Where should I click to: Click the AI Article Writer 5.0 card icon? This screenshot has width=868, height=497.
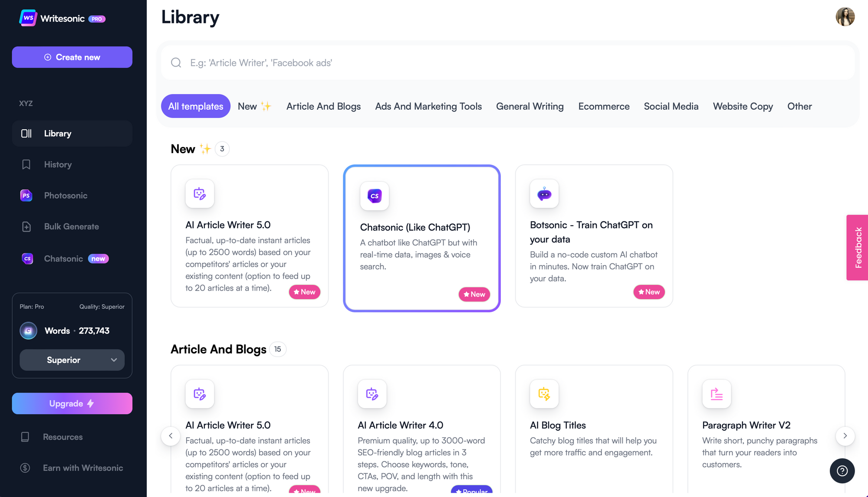[200, 193]
